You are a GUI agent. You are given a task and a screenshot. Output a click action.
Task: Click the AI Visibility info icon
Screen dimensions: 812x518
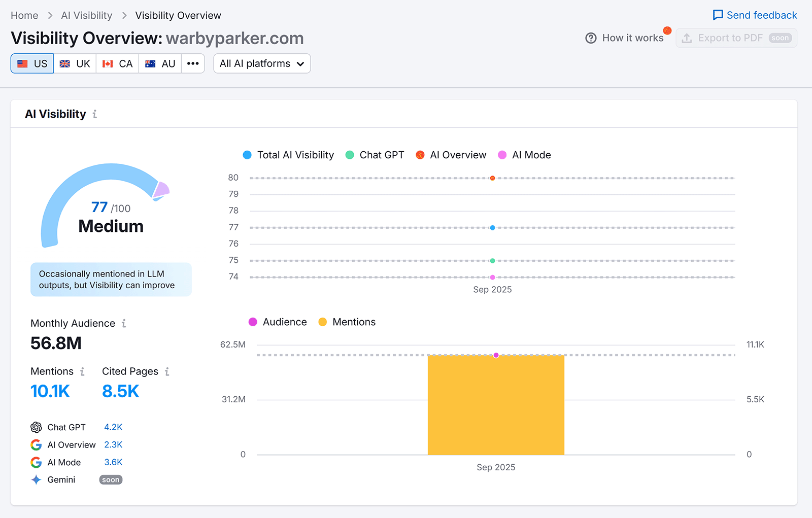[94, 114]
